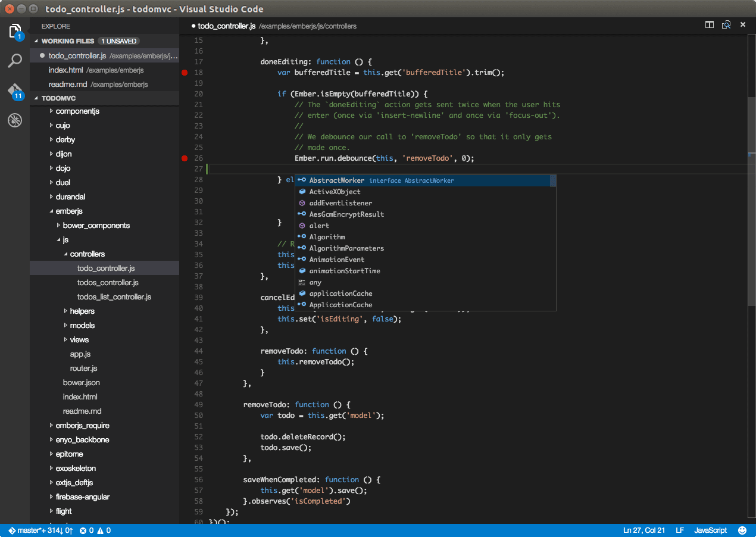Open the Explorer view in activity bar
756x537 pixels.
(x=15, y=31)
